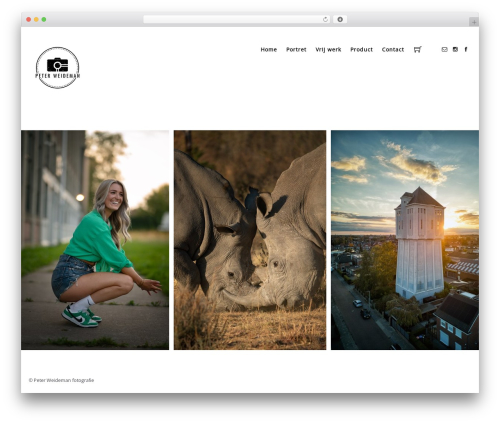Image resolution: width=500 pixels, height=423 pixels.
Task: Click the browser address bar
Action: click(x=236, y=19)
